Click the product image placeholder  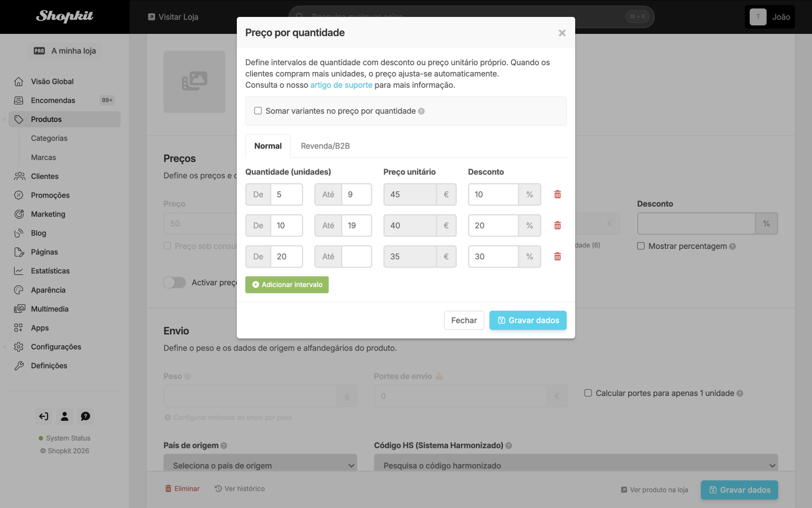click(x=195, y=82)
